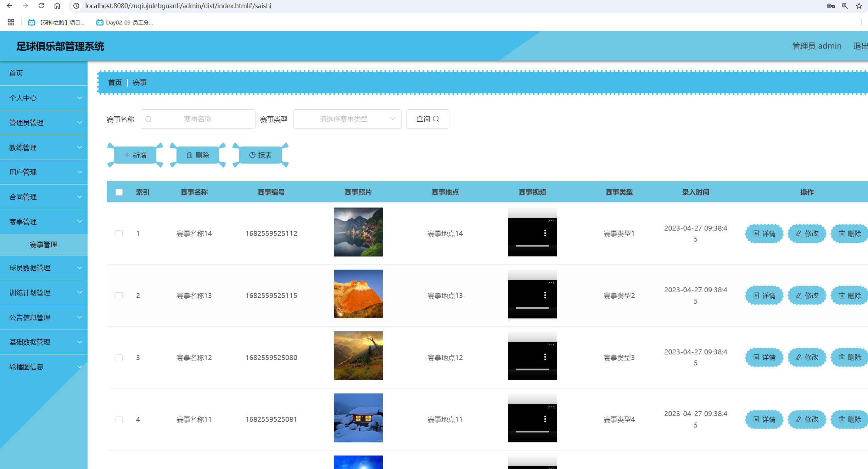Toggle the select-all checkbox in table header
This screenshot has height=469, width=868.
coord(119,192)
